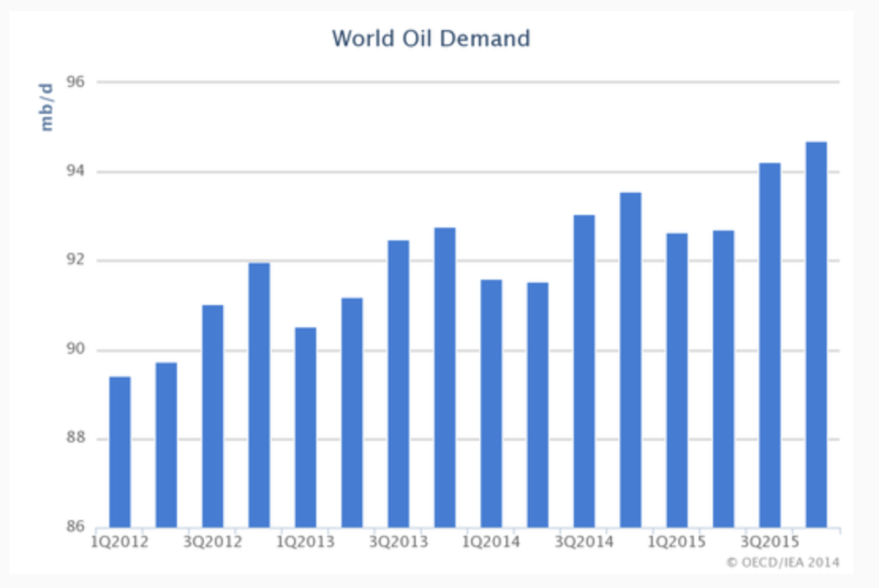Select the 94 y-axis value label
This screenshot has width=879, height=588.
click(75, 171)
